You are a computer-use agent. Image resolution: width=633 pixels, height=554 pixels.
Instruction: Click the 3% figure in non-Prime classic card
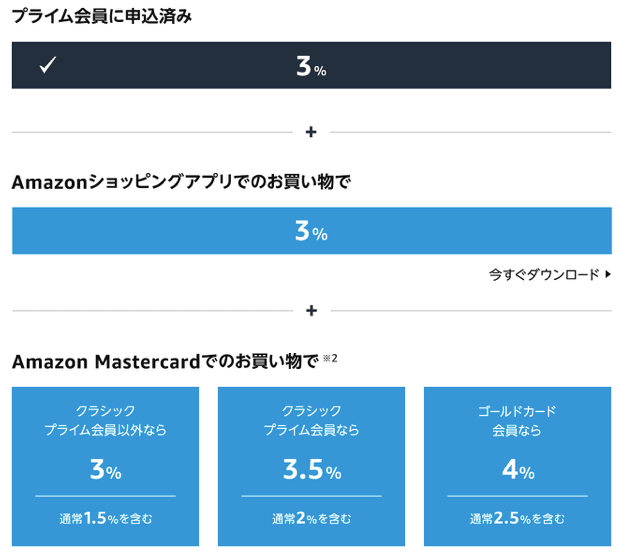pos(106,470)
